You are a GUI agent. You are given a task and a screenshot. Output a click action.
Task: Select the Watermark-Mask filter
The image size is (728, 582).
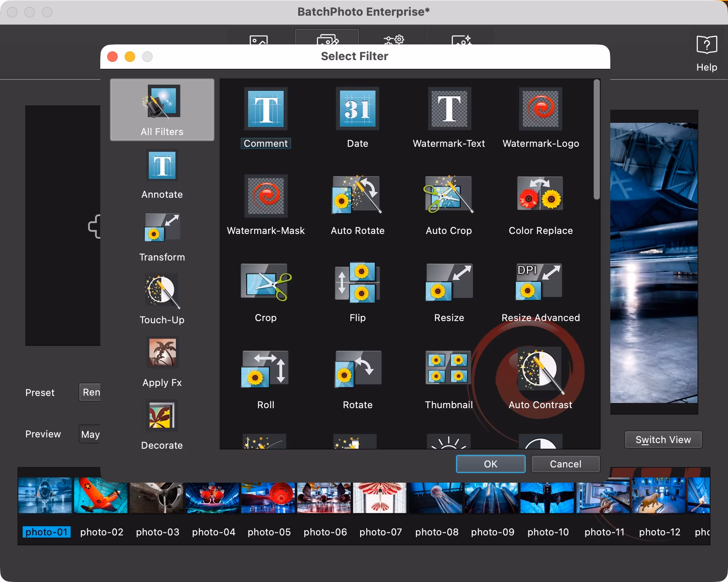click(265, 196)
